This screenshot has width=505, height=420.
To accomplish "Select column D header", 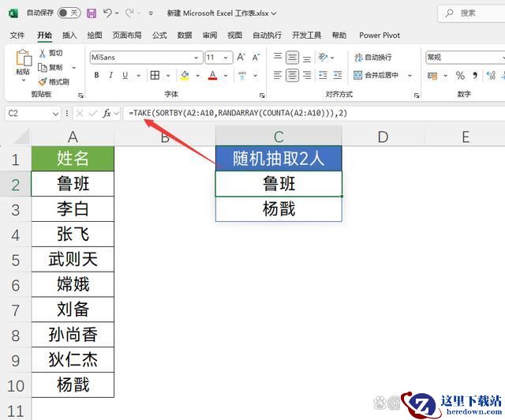I will point(383,137).
